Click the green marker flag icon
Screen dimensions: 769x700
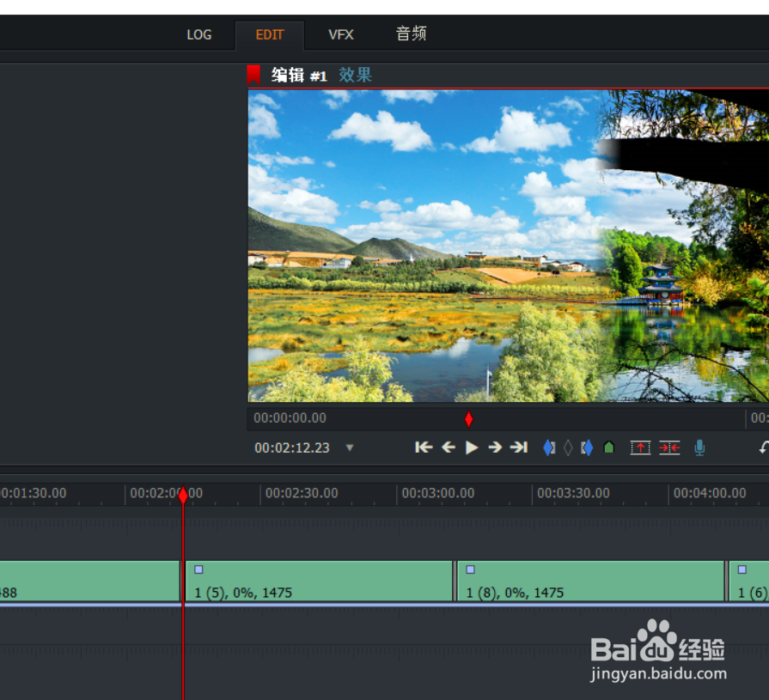click(x=609, y=447)
